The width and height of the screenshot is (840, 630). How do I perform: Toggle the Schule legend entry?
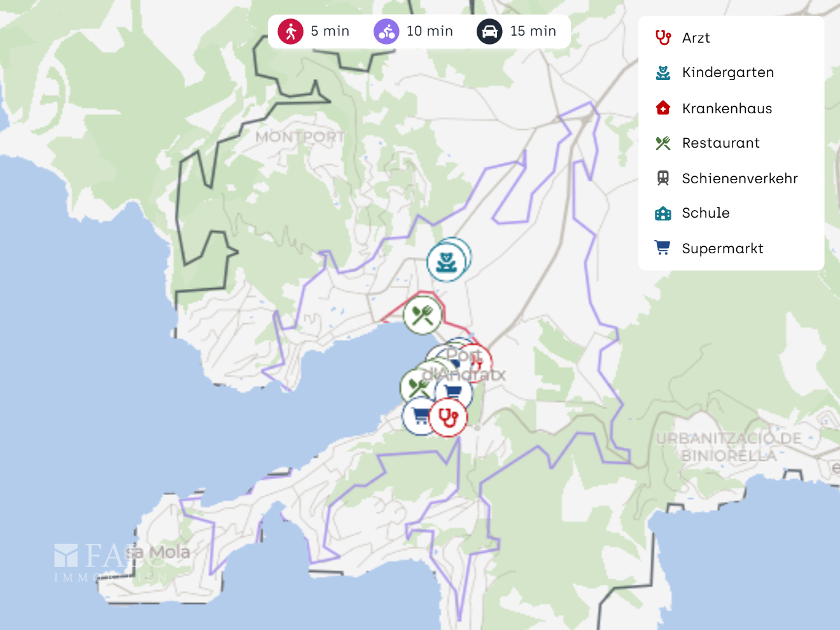(692, 213)
